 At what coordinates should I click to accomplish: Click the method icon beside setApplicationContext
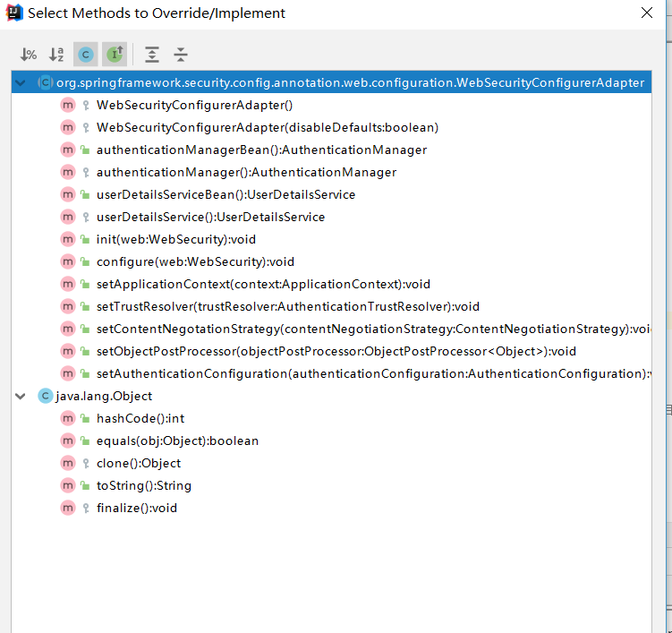click(x=68, y=284)
